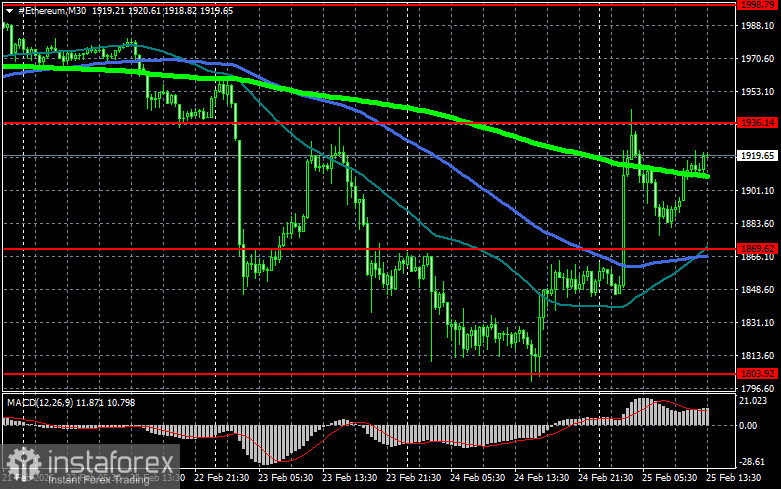Select the 1988.10 price axis value
The height and width of the screenshot is (489, 781).
pos(758,25)
